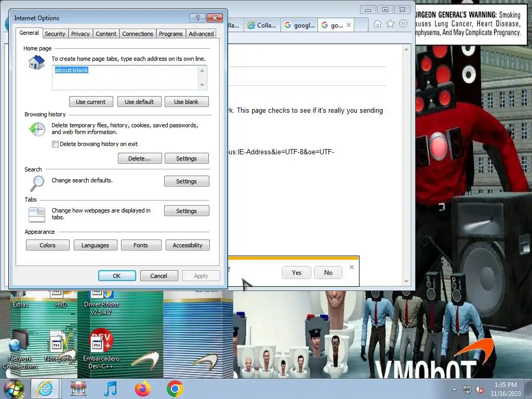The width and height of the screenshot is (532, 399).
Task: Select Embarcadero Dev-C++ desktop icon
Action: 101,350
